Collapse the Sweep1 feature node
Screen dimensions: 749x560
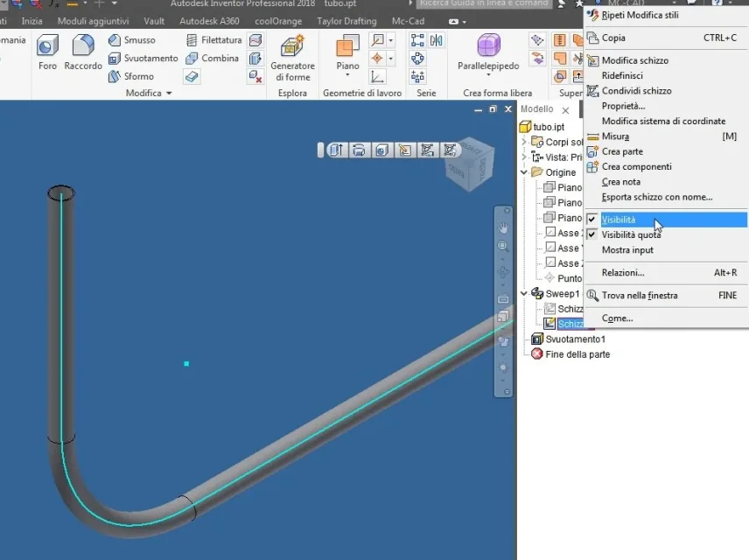524,293
